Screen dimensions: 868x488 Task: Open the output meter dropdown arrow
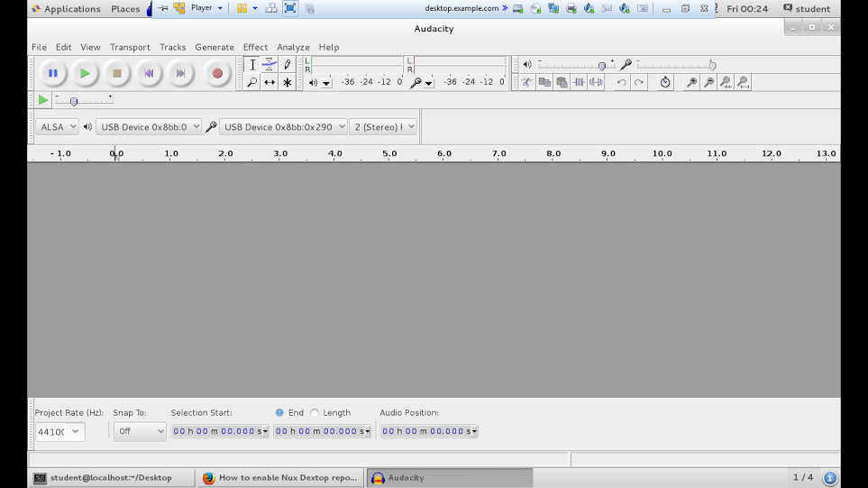[326, 83]
